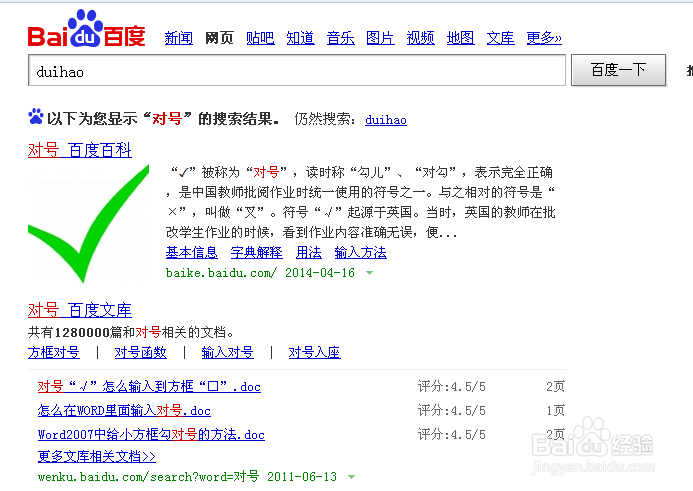This screenshot has width=693, height=491.
Task: Click the blue paw icon beside search notice
Action: coord(36,117)
